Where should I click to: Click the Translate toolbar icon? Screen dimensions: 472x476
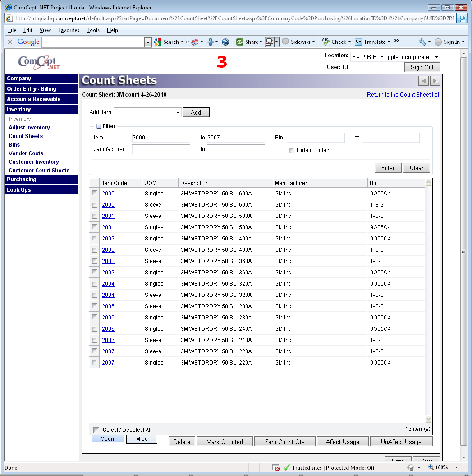point(358,42)
